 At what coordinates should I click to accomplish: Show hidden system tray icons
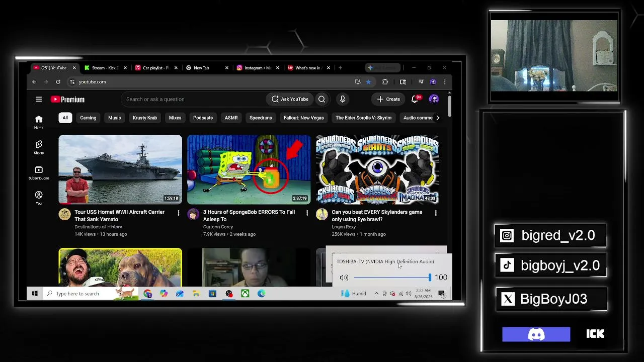pyautogui.click(x=376, y=294)
